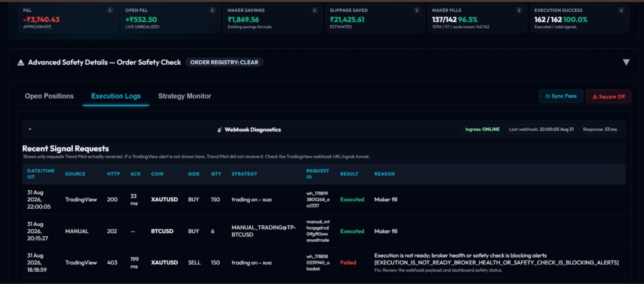The image size is (644, 284).
Task: Click the 162/162 100.0% Execution Success value
Action: pos(561,19)
